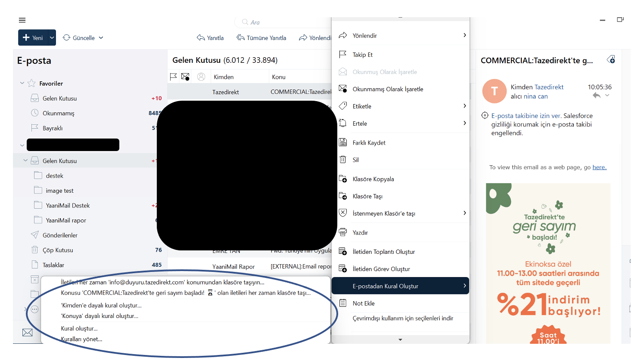Image resolution: width=641 pixels, height=364 pixels.
Task: Select 'Konuya' dayalı kural oluştur
Action: [100, 316]
